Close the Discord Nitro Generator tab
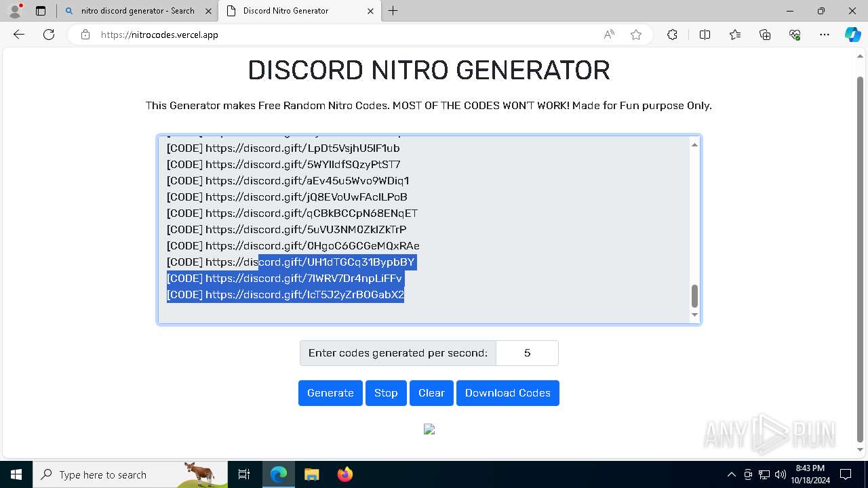The height and width of the screenshot is (488, 868). coord(370,11)
